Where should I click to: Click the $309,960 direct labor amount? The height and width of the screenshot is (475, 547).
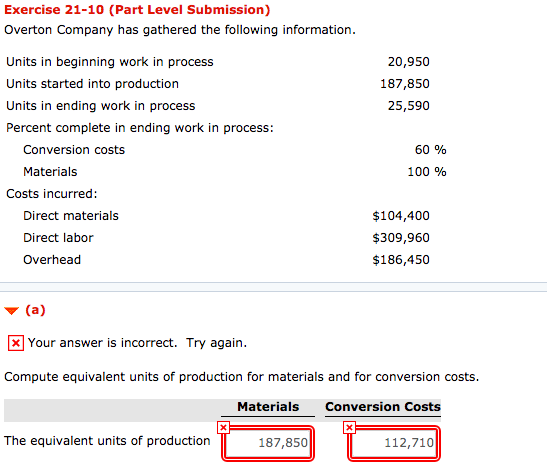click(x=401, y=238)
